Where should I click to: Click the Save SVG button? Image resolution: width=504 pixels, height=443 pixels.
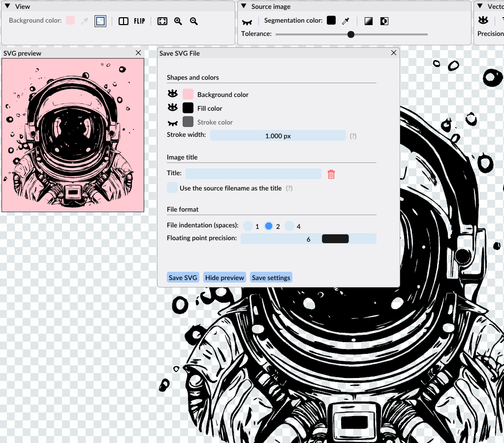[183, 278]
